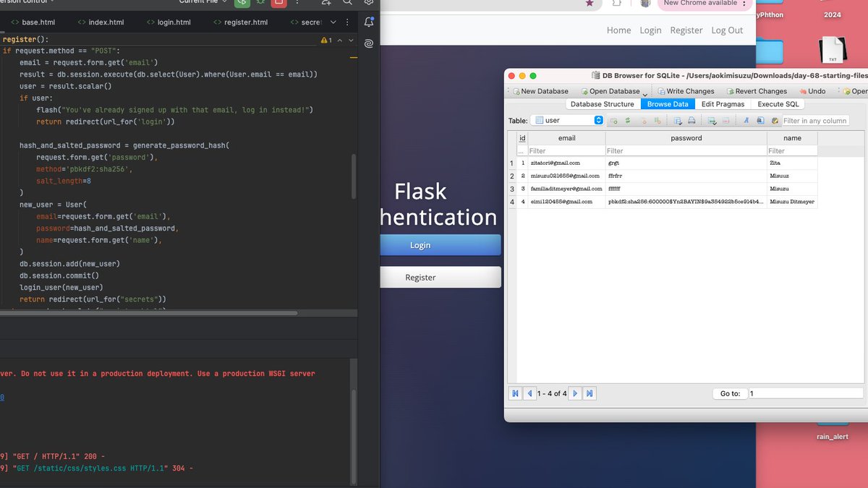This screenshot has width=868, height=488.
Task: Select cell familiaditmeyer@gmail.com
Action: (566, 189)
